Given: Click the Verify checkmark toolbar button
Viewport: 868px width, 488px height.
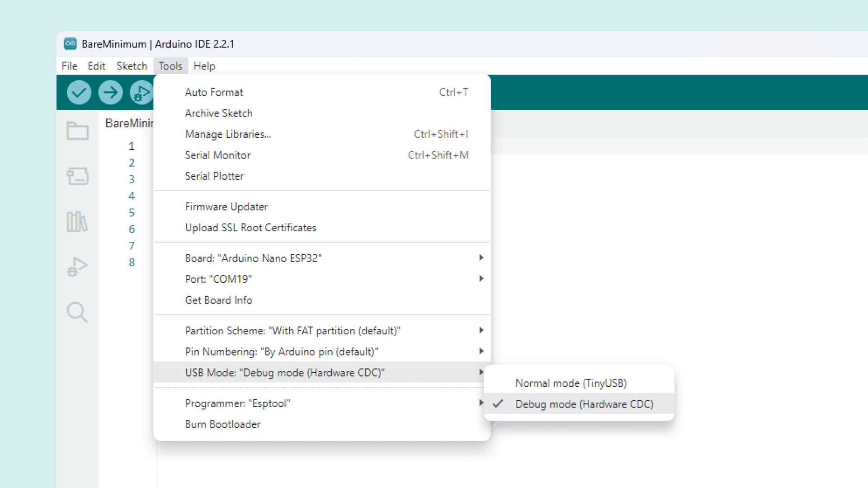Looking at the screenshot, I should [x=79, y=93].
